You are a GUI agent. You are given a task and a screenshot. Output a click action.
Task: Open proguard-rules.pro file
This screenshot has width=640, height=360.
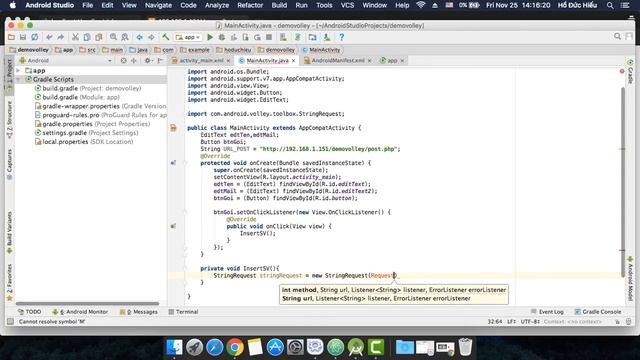[x=100, y=115]
